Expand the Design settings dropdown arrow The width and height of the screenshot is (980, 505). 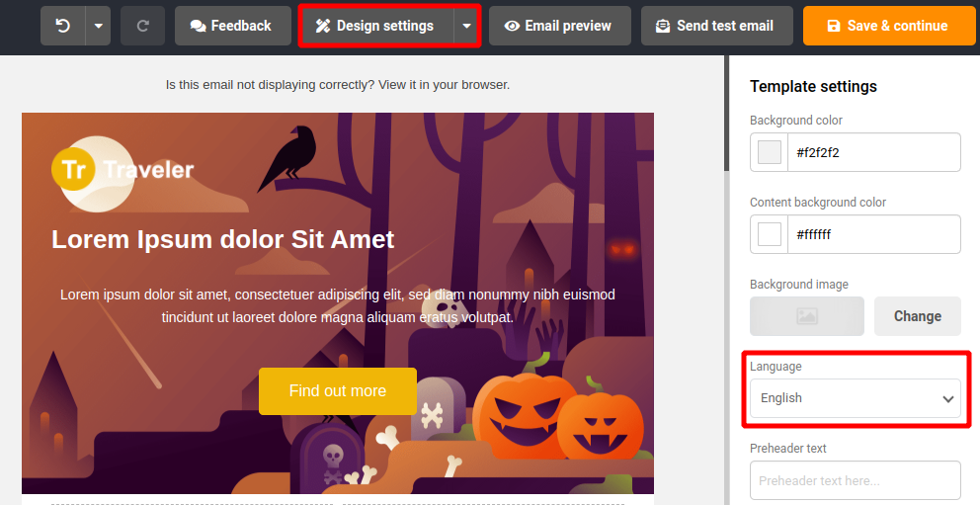pyautogui.click(x=466, y=26)
